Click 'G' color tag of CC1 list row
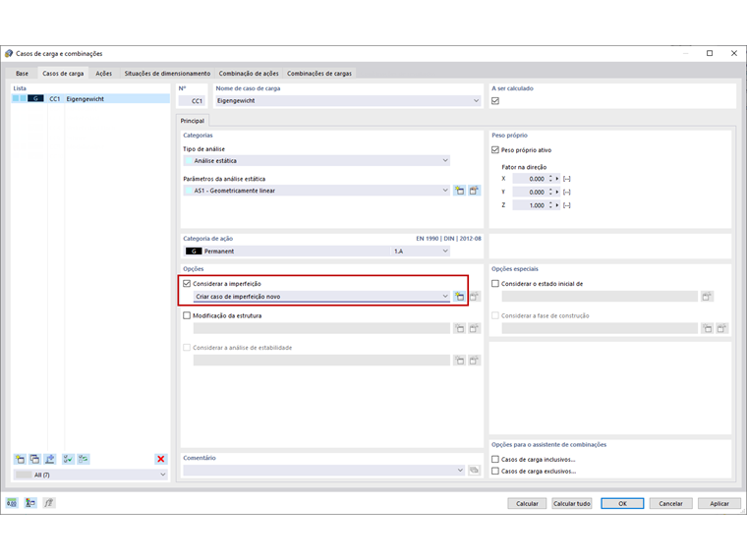The width and height of the screenshot is (747, 560). pyautogui.click(x=35, y=98)
